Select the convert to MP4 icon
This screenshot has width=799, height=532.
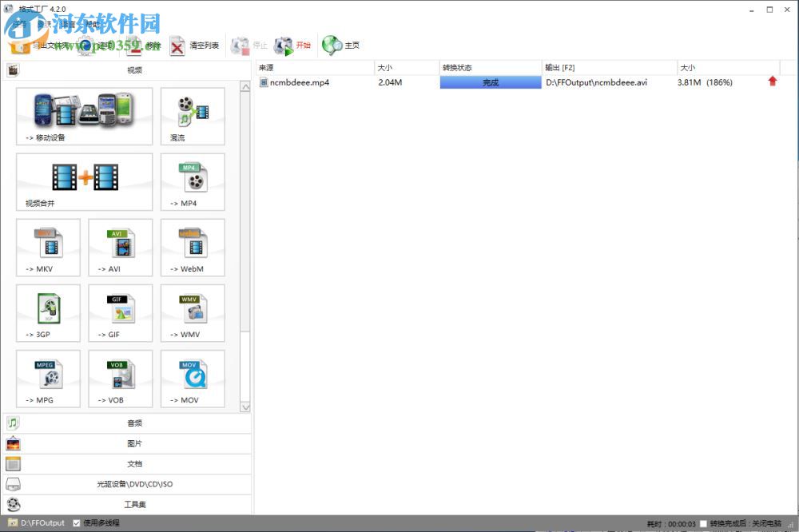point(193,181)
